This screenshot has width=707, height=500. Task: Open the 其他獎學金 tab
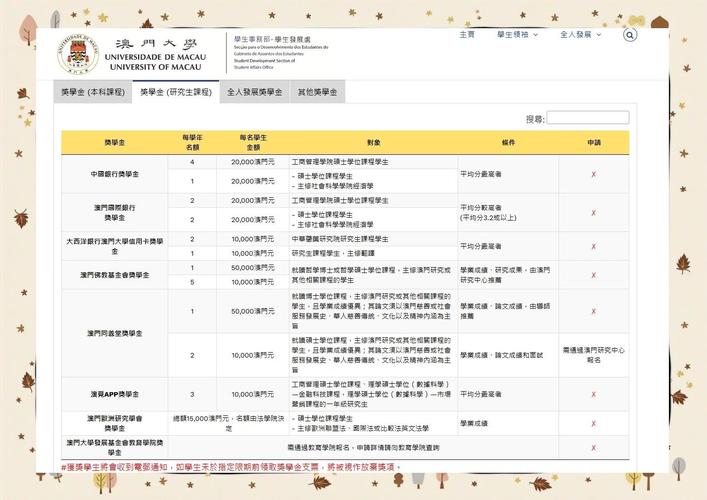pyautogui.click(x=317, y=92)
